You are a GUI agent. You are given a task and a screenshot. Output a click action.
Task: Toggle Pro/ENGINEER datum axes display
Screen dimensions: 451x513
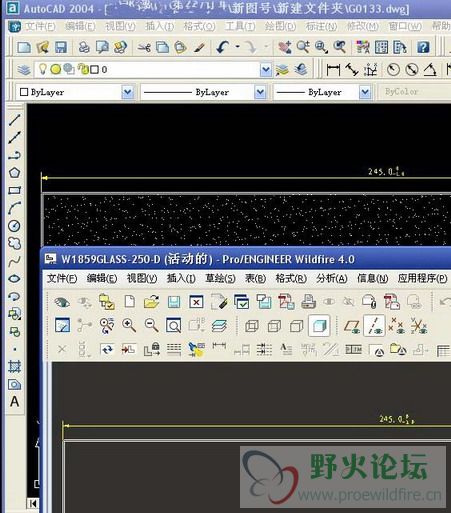pyautogui.click(x=375, y=326)
